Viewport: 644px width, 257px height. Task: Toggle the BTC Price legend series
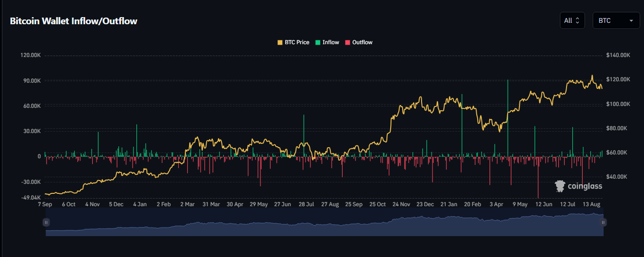pyautogui.click(x=293, y=42)
